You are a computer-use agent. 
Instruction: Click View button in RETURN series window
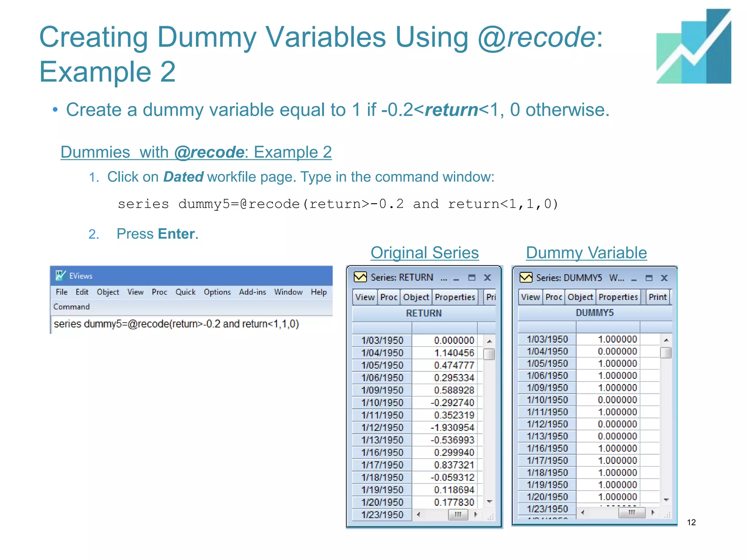point(365,297)
